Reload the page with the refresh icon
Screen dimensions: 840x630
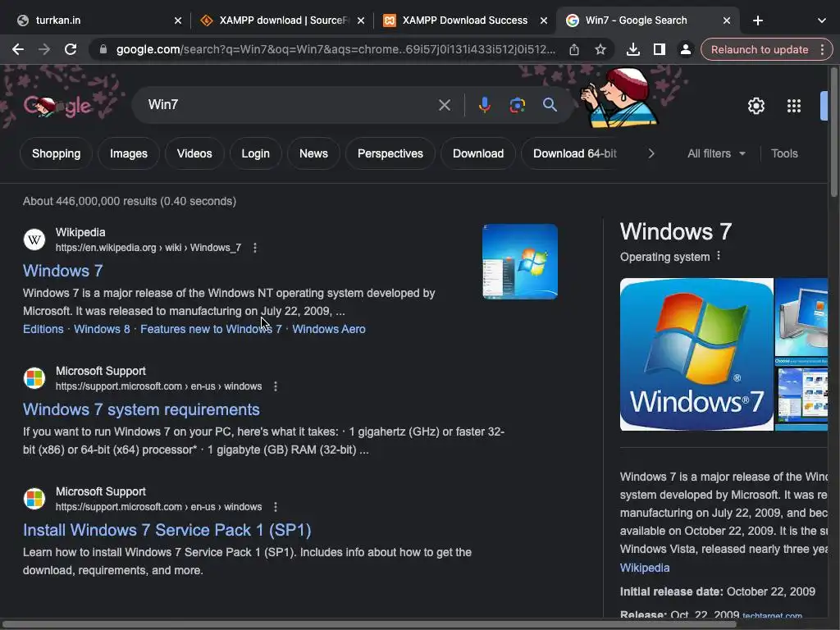pos(71,49)
